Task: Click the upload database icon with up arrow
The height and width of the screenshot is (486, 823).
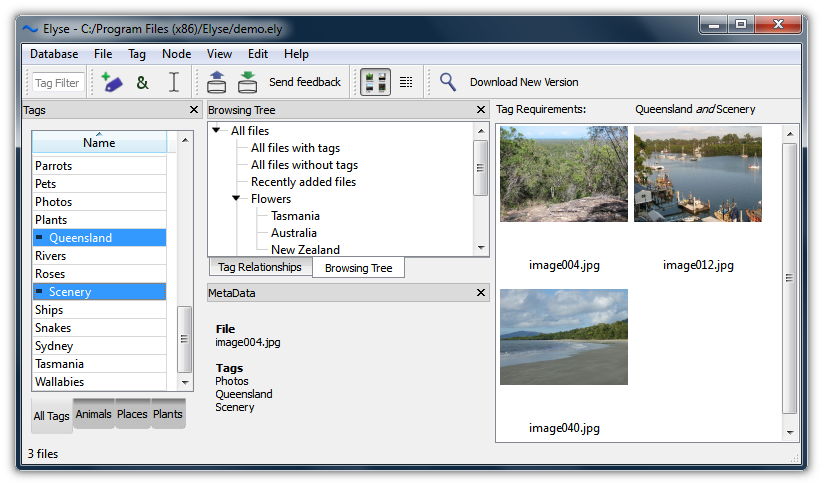Action: click(217, 83)
